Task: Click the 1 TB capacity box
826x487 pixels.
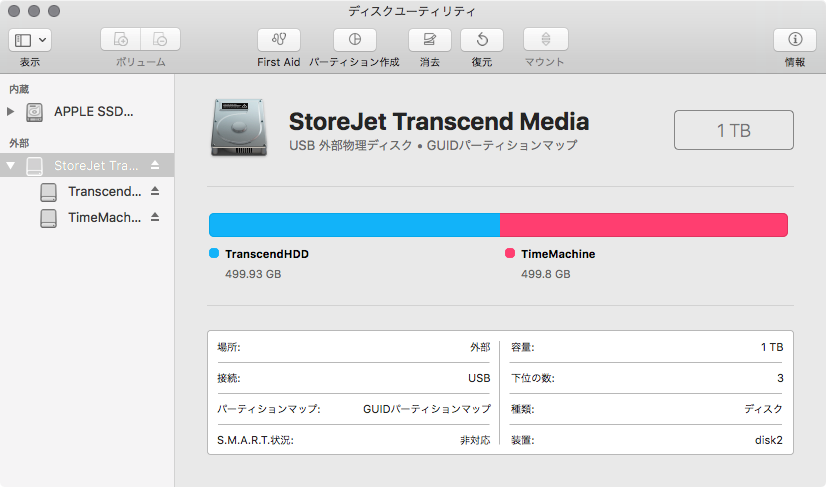Action: point(734,130)
